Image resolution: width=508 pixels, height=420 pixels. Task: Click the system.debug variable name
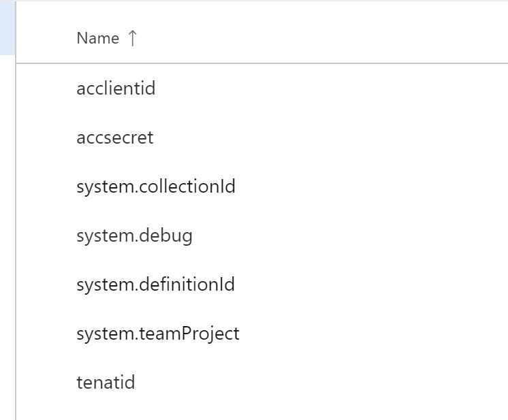coord(134,236)
